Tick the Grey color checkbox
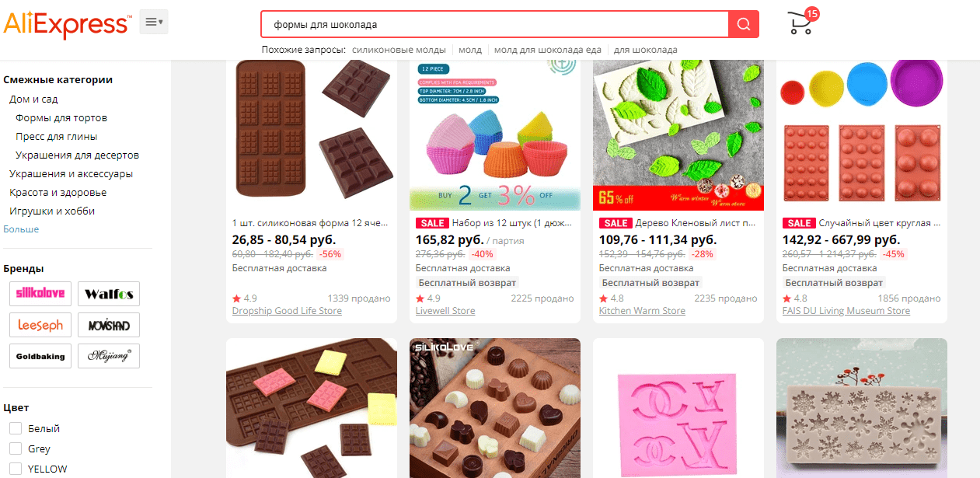Image resolution: width=980 pixels, height=478 pixels. [x=15, y=448]
